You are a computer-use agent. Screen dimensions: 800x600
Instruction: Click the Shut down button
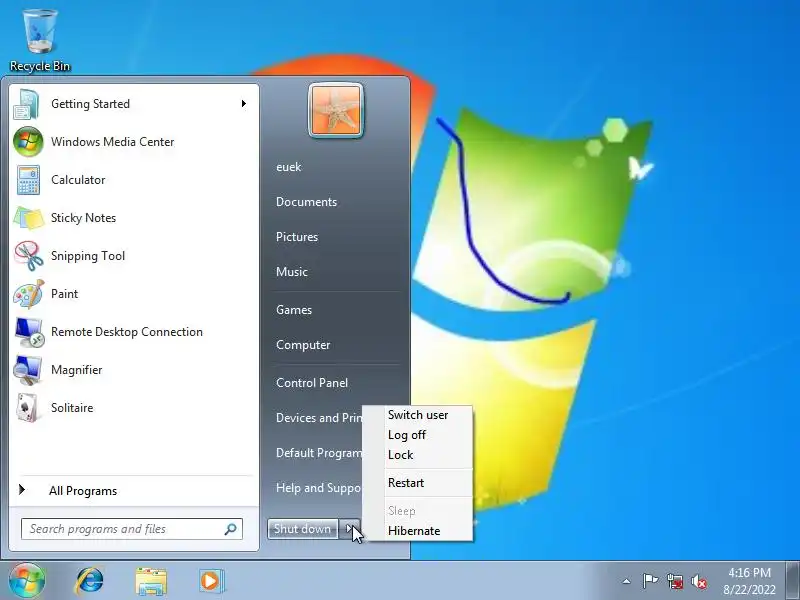(303, 529)
